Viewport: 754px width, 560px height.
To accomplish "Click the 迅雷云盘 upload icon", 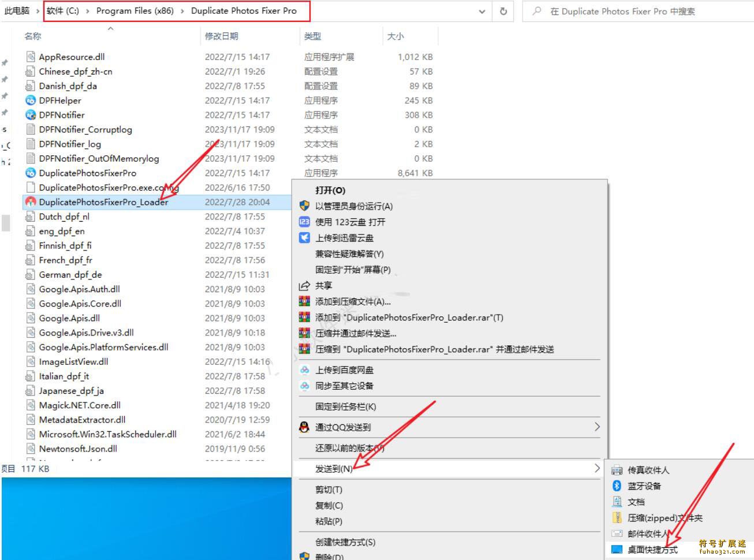I will click(304, 237).
